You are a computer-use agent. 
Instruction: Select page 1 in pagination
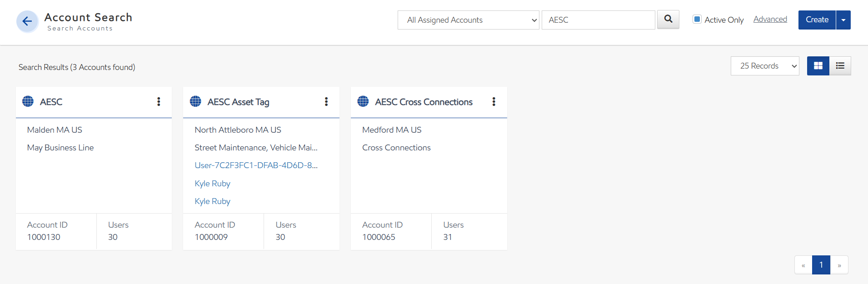point(821,265)
